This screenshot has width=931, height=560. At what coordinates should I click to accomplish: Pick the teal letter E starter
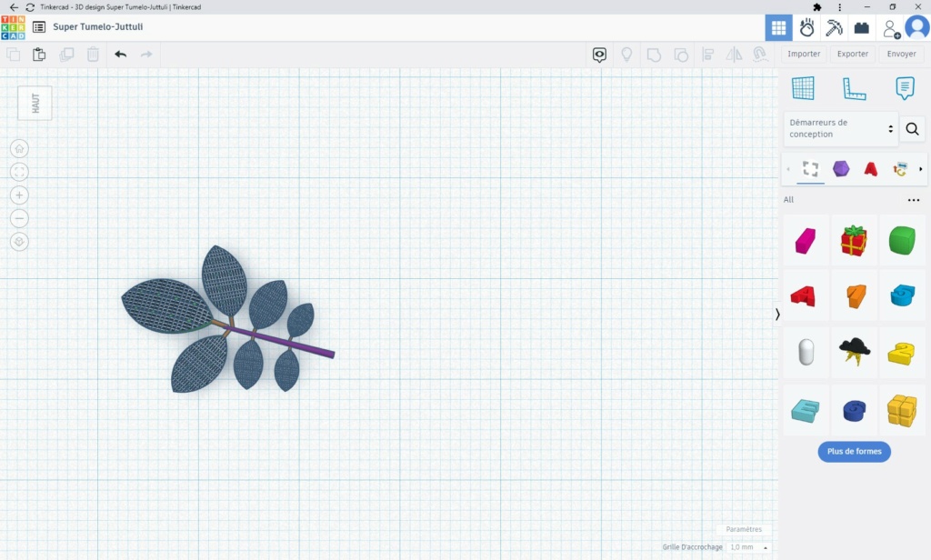(x=806, y=410)
